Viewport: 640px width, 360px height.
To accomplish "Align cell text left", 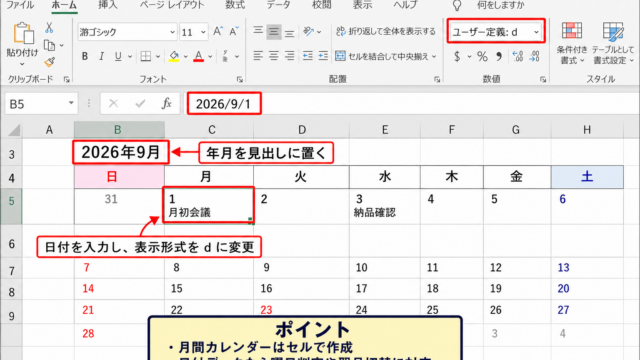I will coord(258,56).
